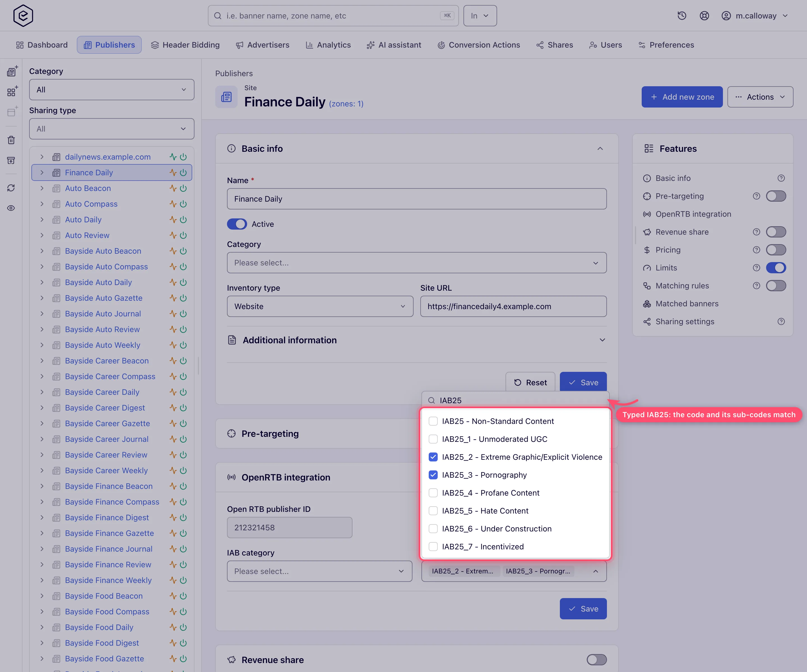Go to the Dashboard tab
This screenshot has height=672, width=807.
point(42,45)
